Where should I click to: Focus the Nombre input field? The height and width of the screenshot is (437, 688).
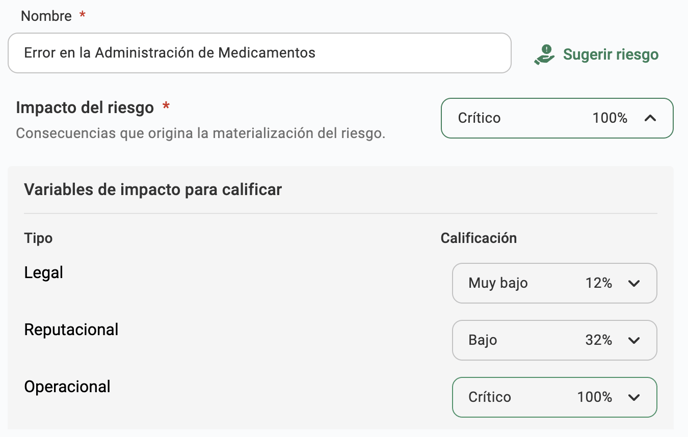click(x=260, y=53)
